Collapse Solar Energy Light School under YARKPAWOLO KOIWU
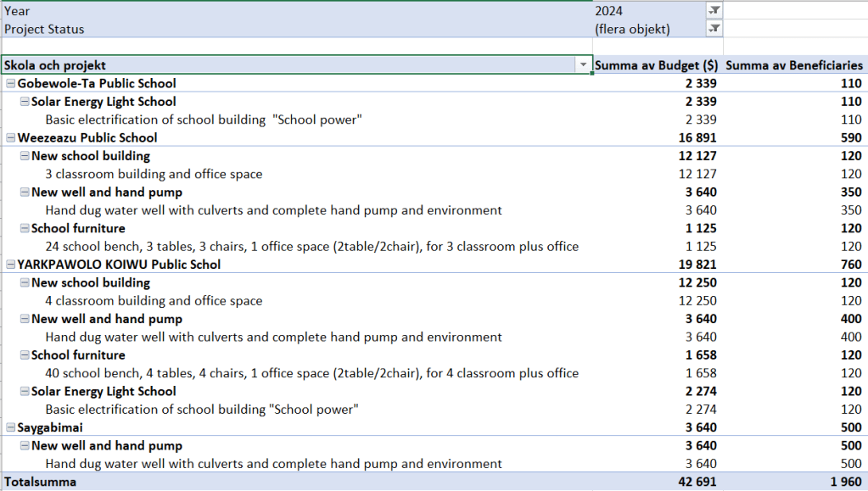 25,392
